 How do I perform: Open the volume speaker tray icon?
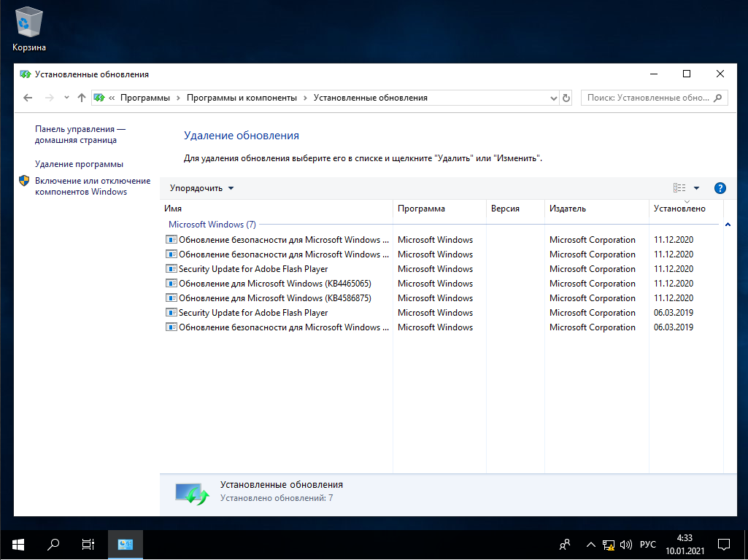625,545
